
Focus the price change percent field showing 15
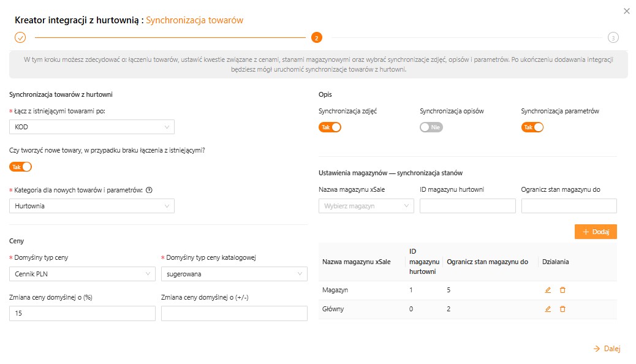click(82, 313)
